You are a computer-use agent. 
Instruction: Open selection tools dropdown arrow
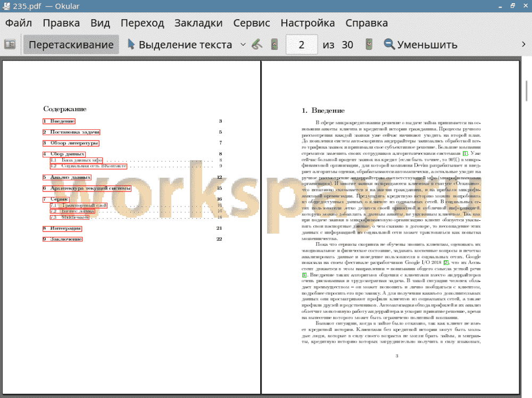coord(243,45)
